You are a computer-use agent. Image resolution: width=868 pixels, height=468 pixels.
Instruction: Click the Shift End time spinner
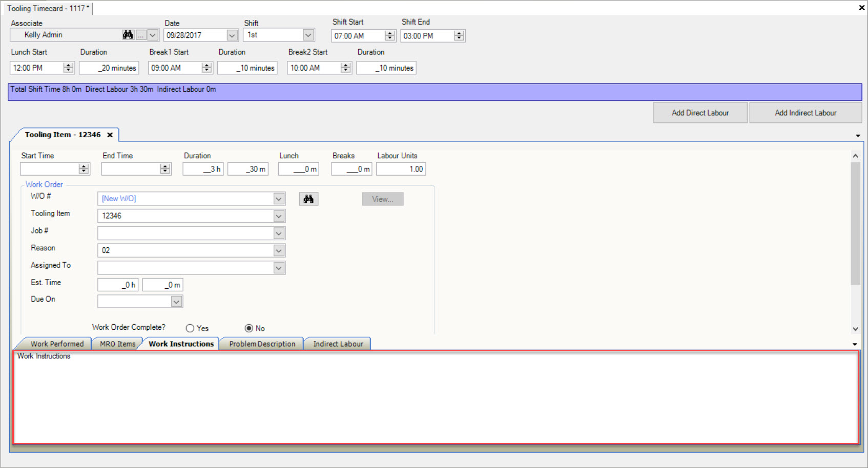tap(459, 36)
